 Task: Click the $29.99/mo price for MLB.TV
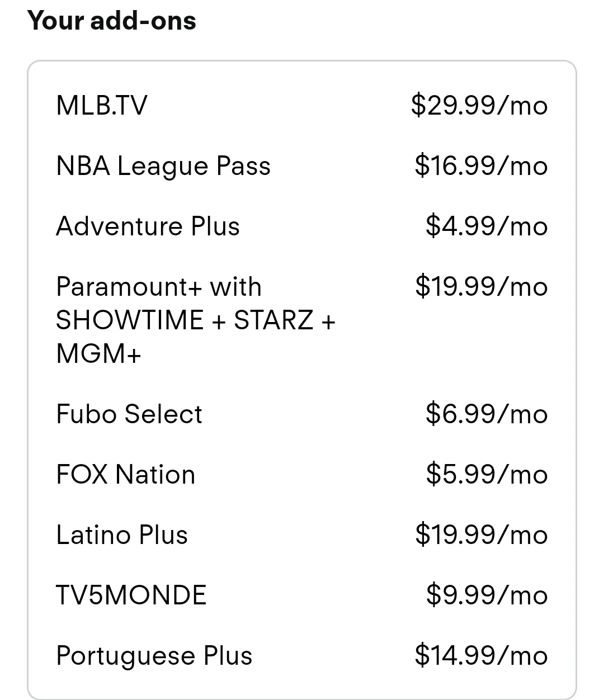pyautogui.click(x=479, y=105)
